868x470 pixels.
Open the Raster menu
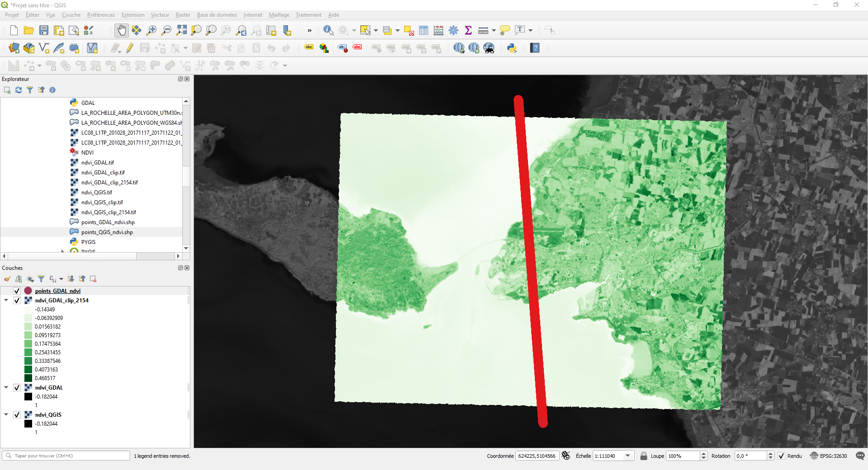183,15
